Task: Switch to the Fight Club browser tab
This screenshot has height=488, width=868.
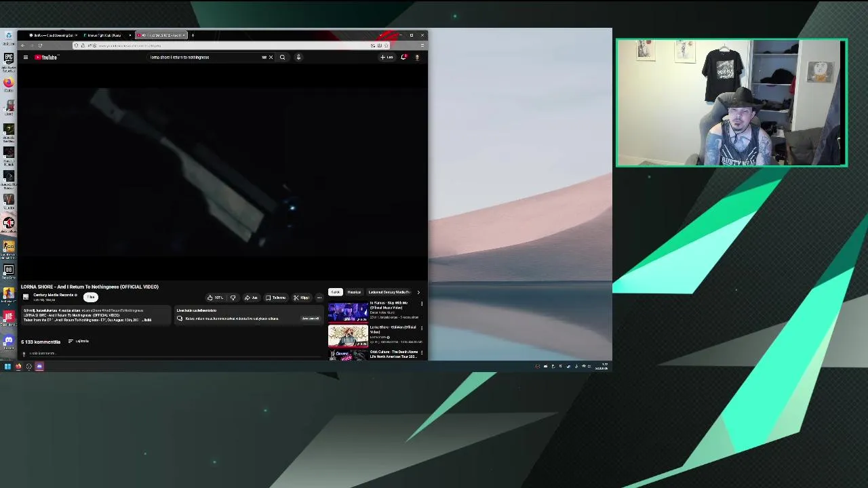Action: point(105,35)
